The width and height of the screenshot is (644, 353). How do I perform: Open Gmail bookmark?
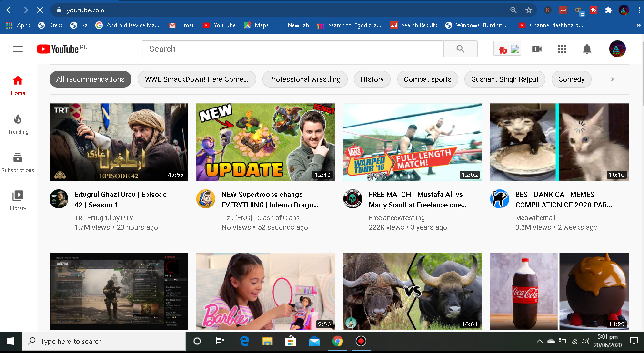(182, 25)
